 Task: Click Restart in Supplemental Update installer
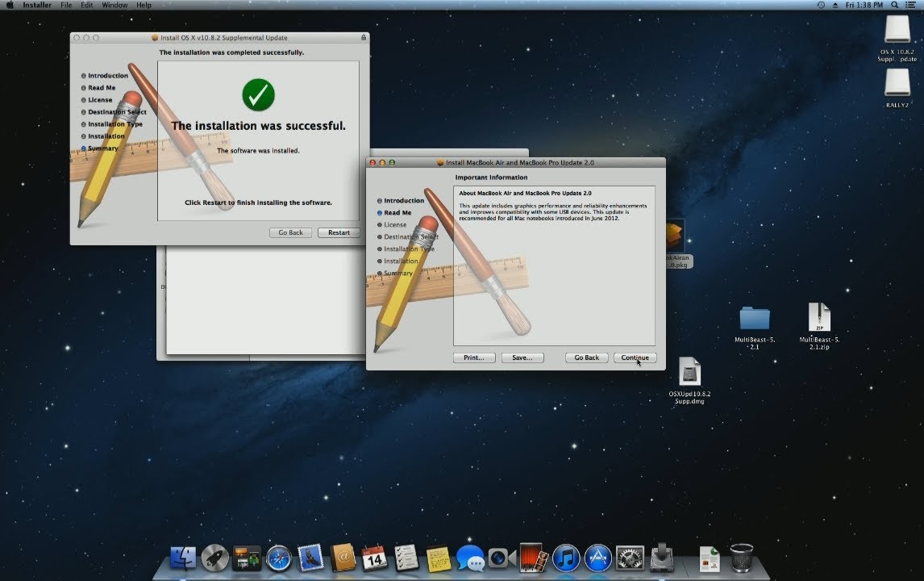[x=339, y=232]
